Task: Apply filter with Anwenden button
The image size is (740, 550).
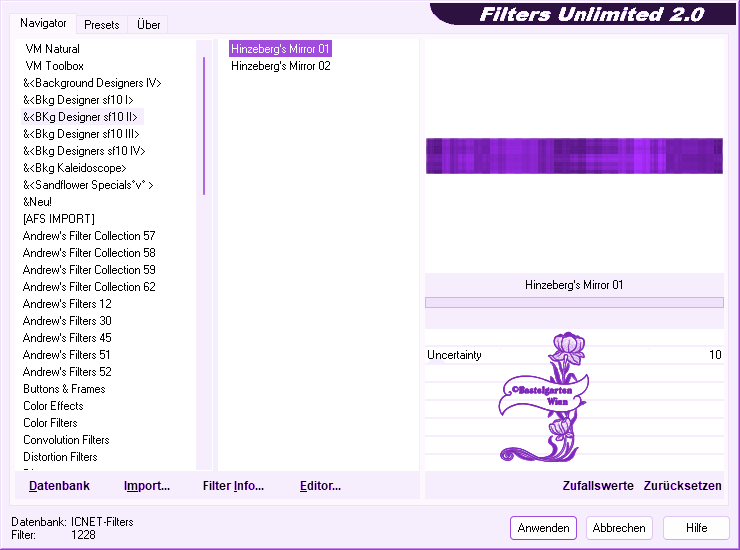Action: [543, 528]
